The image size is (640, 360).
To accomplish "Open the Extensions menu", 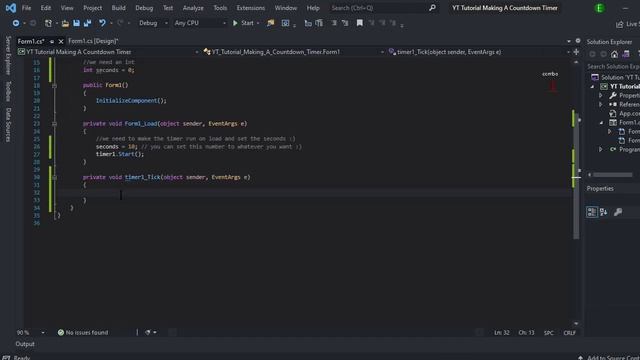I will click(x=251, y=8).
